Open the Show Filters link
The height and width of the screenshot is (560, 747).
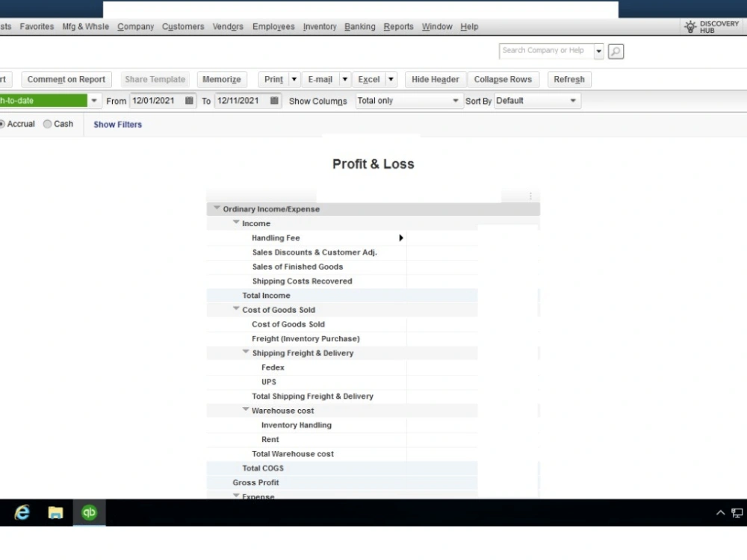click(x=117, y=124)
